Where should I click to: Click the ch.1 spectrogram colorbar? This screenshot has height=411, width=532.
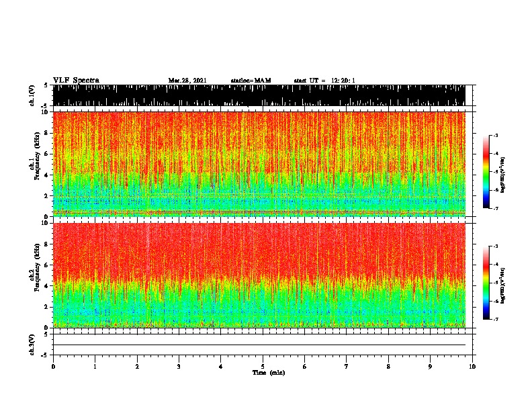coord(486,172)
